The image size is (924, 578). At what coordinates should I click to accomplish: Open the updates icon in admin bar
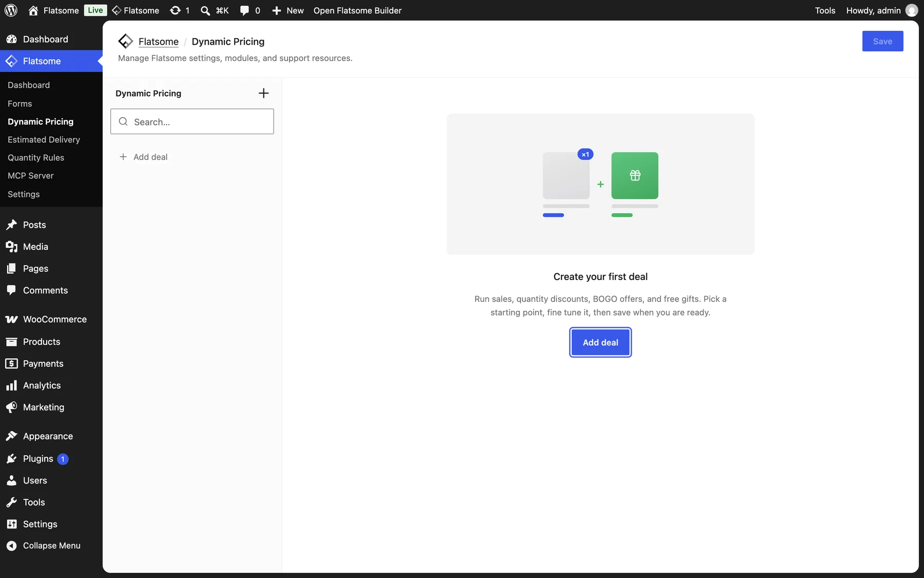pyautogui.click(x=175, y=10)
